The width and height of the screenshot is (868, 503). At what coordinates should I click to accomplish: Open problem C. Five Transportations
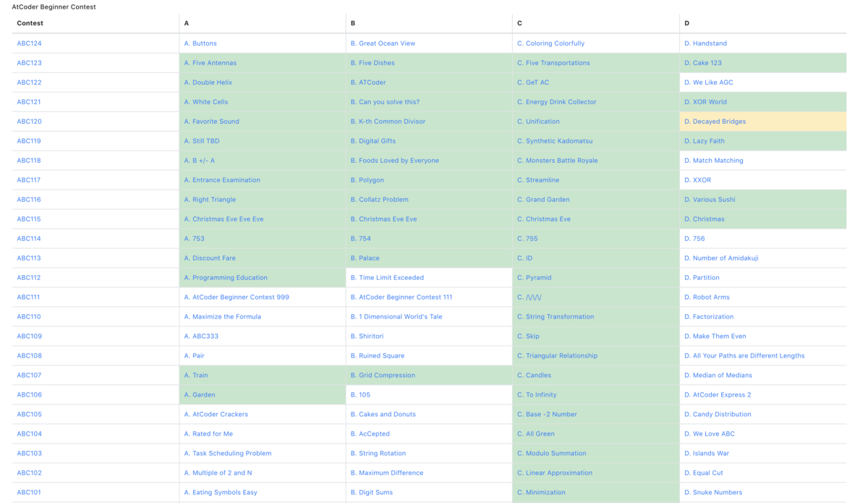click(x=553, y=63)
